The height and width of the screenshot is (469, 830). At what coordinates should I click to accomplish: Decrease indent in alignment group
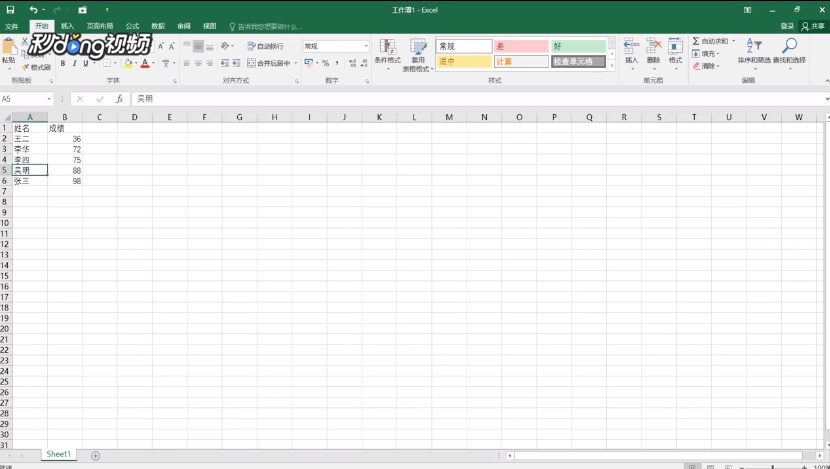coord(225,64)
